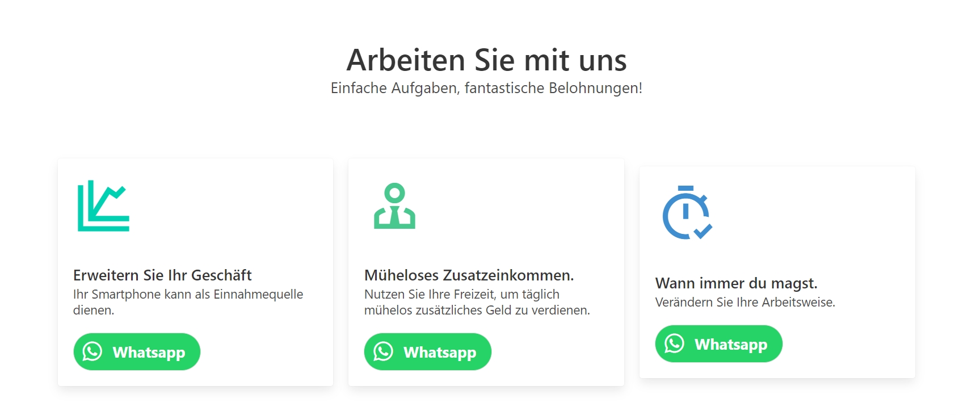Click the 'Einfache Aufgaben, fantastische Belohnungen!' subtitle
The width and height of the screenshot is (980, 415).
(x=487, y=88)
